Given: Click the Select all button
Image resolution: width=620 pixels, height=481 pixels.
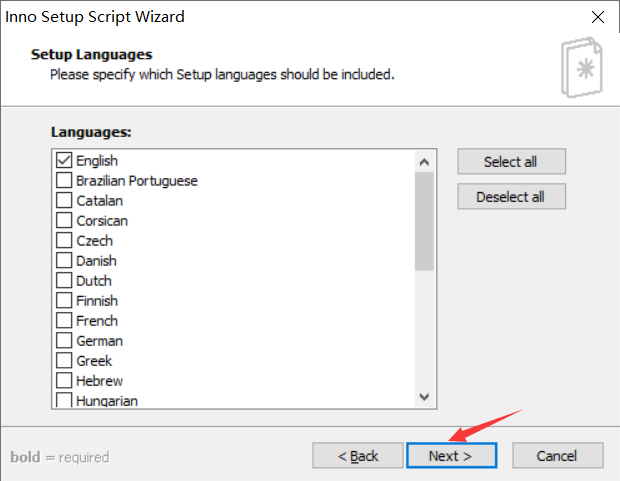Looking at the screenshot, I should [511, 161].
